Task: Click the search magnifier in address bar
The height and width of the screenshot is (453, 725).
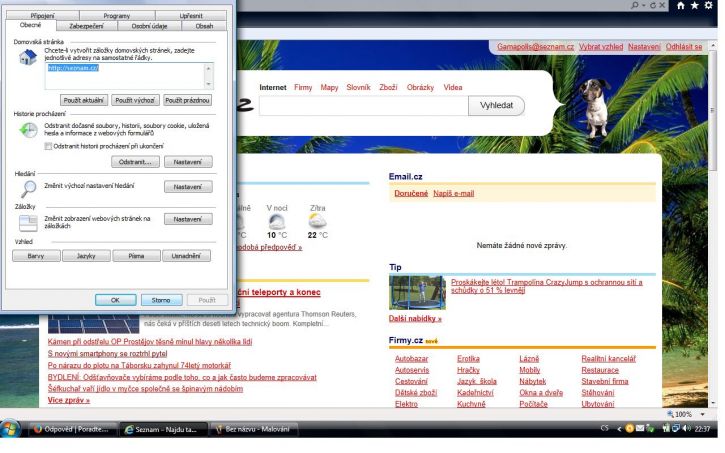Action: (635, 6)
